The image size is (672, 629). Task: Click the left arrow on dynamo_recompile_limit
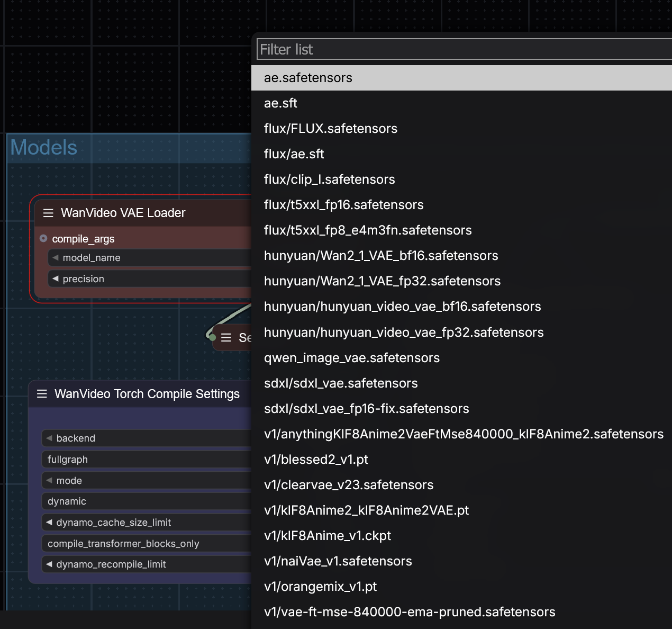click(x=48, y=564)
